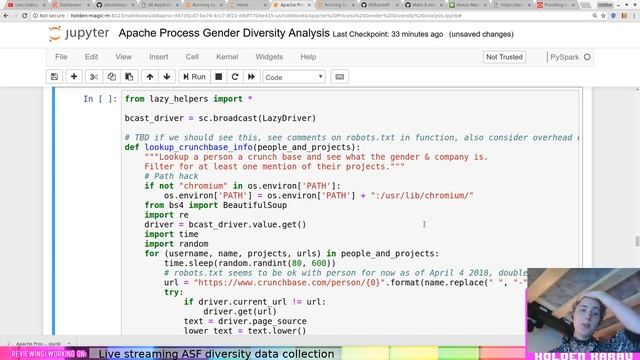Open the Edit menu
Viewport: 640px width, 360px height.
click(x=91, y=57)
